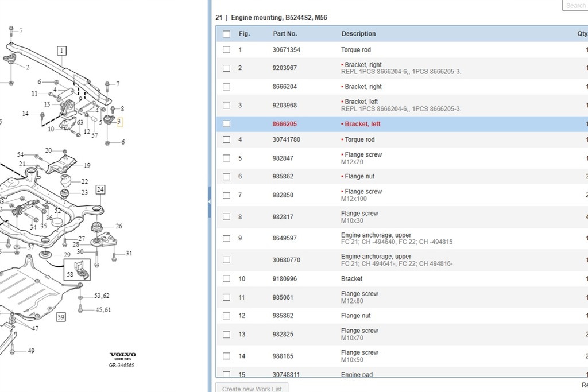The height and width of the screenshot is (392, 588).
Task: Tick checkbox for Flange nut 985862 fig 6
Action: click(x=226, y=177)
